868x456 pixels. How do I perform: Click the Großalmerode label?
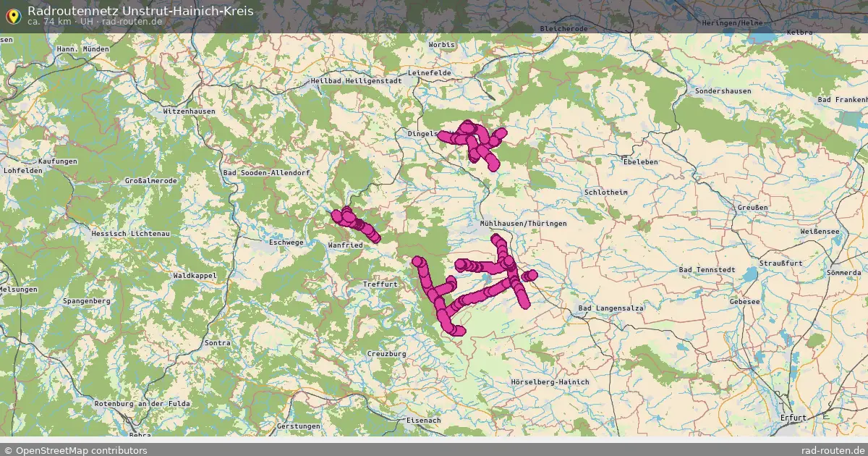(151, 180)
